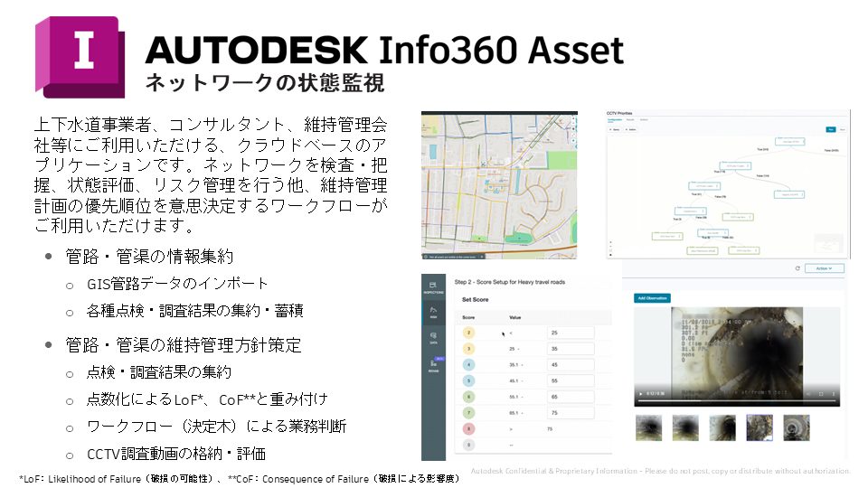Click the top node of decision tree
Screen dimensions: 868x488
coord(788,141)
